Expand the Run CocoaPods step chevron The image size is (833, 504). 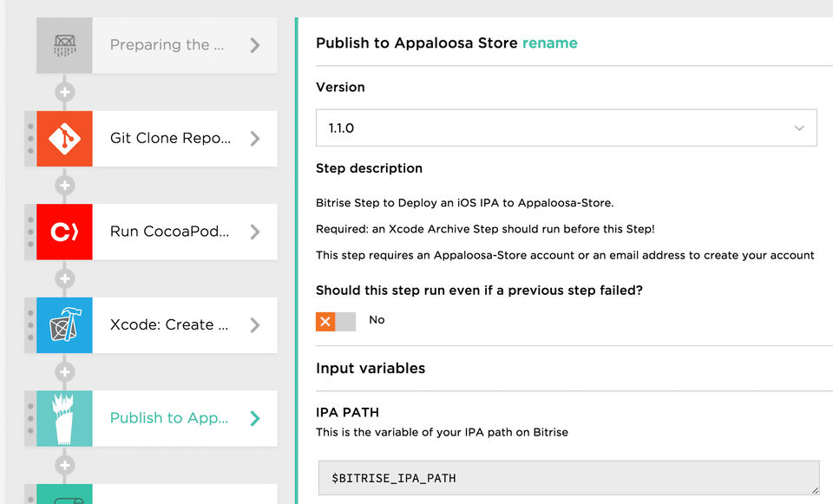point(255,232)
